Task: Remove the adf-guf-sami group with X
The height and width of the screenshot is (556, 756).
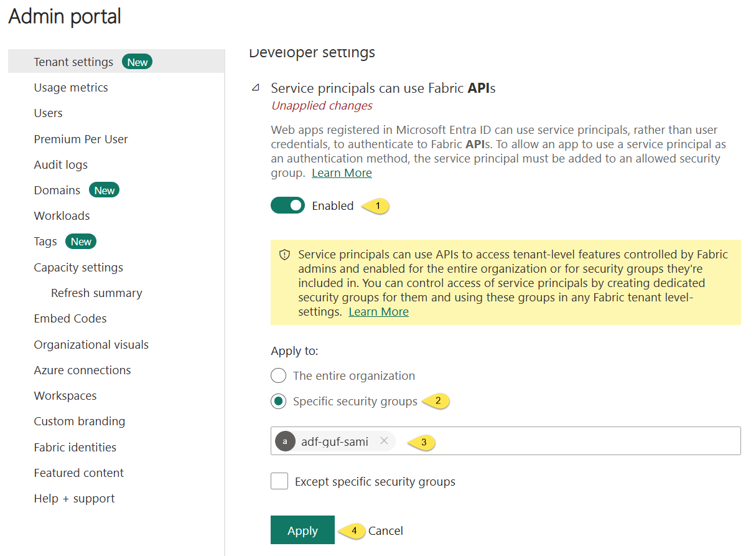Action: tap(384, 441)
